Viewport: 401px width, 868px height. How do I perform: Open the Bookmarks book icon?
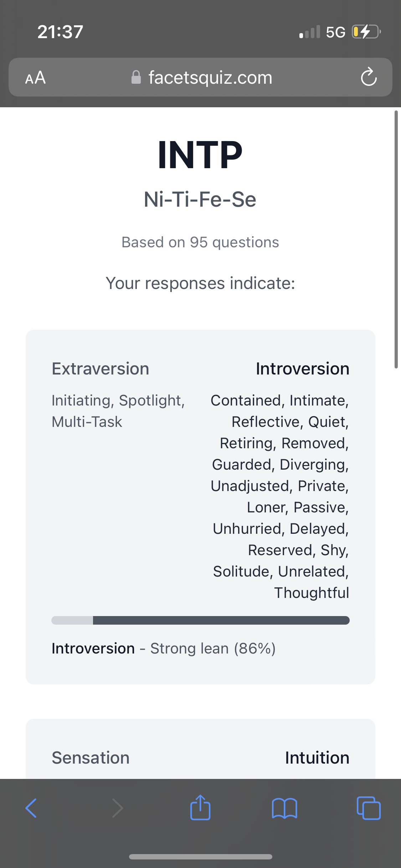pos(284,808)
